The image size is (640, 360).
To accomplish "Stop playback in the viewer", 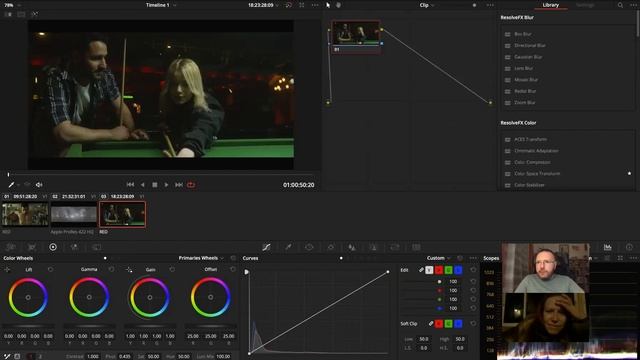I will click(155, 185).
